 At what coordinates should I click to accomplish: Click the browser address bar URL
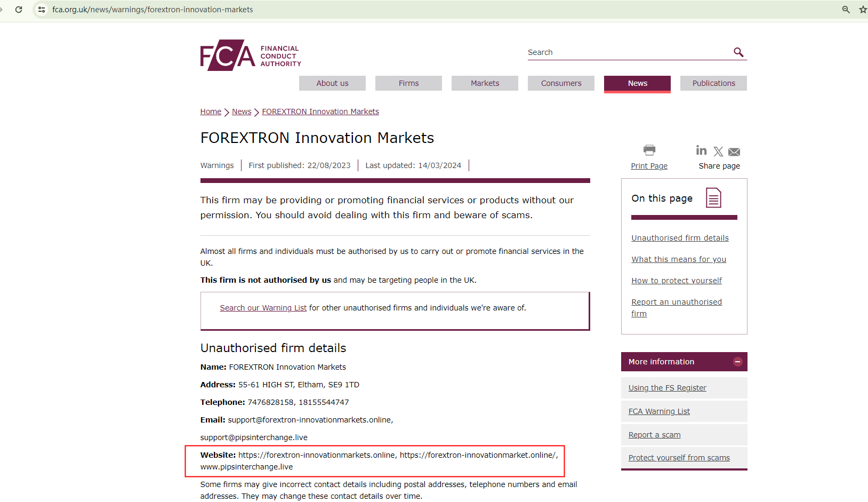[152, 10]
